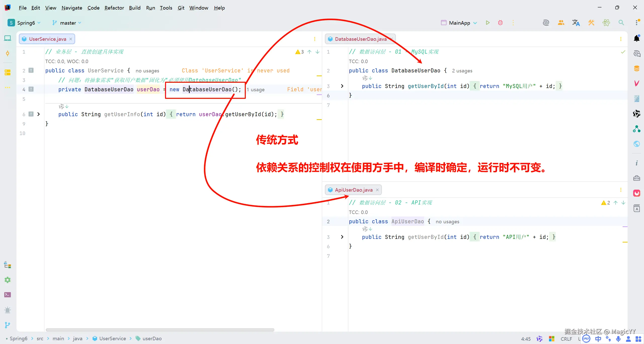Open the Terminal tool window icon
644x344 pixels.
7,294
